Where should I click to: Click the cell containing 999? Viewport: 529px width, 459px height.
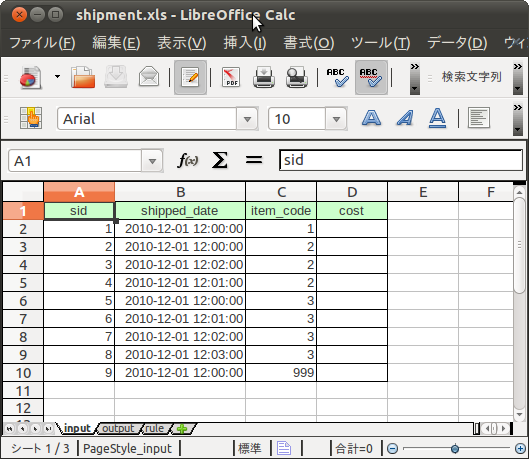[281, 373]
